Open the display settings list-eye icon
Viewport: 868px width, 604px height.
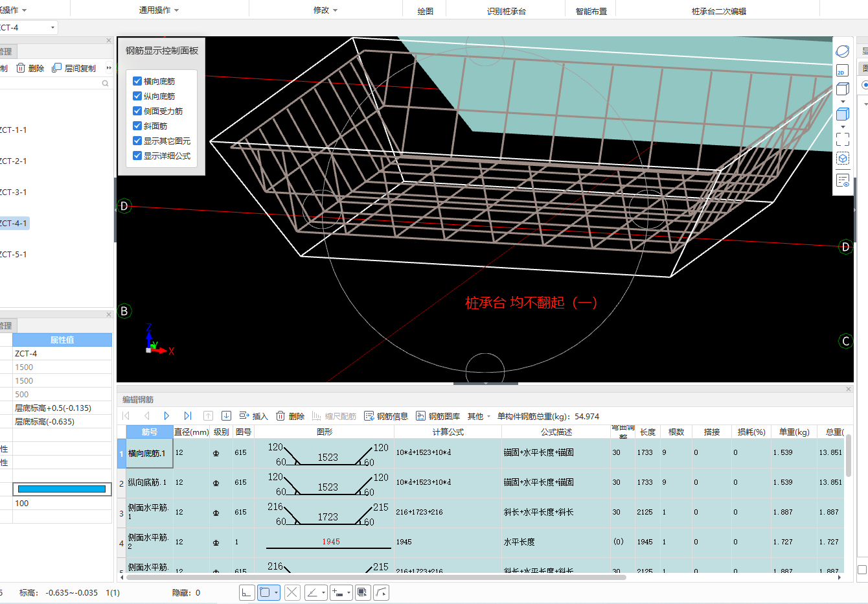[x=842, y=181]
